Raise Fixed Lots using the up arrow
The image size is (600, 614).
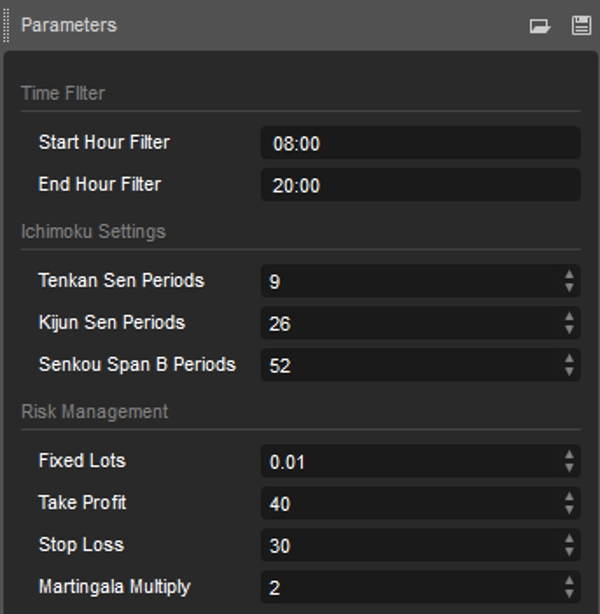pyautogui.click(x=569, y=455)
